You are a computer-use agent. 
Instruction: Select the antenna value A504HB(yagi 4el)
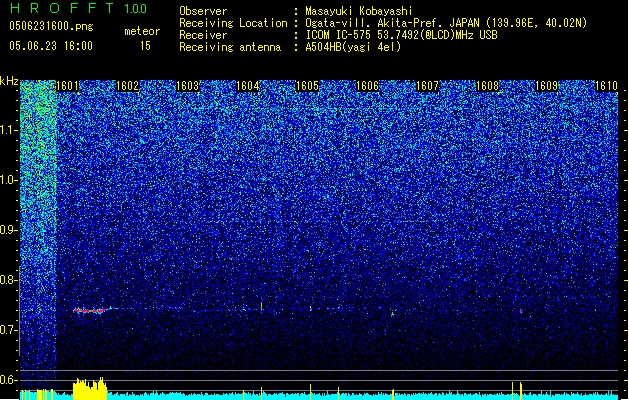click(x=353, y=47)
